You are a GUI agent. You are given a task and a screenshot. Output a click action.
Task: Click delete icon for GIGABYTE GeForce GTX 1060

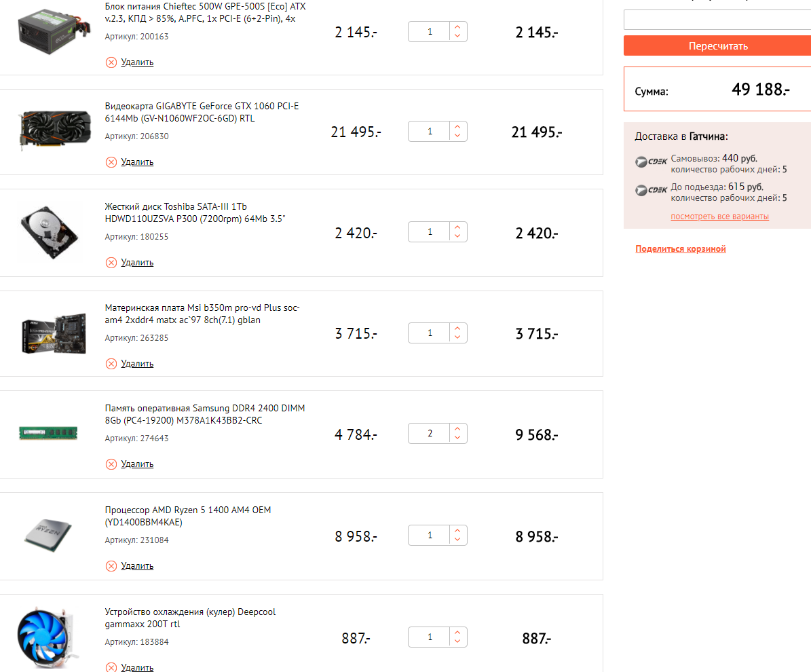(x=111, y=162)
